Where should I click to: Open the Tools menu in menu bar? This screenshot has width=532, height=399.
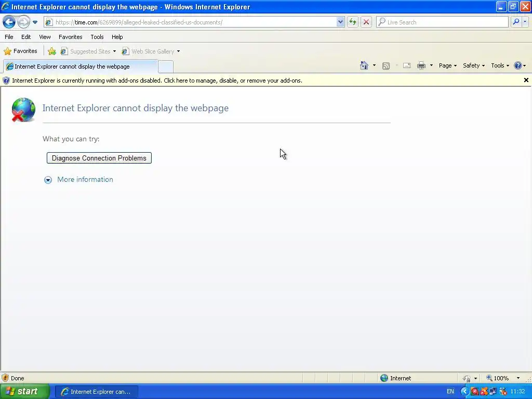coord(97,37)
